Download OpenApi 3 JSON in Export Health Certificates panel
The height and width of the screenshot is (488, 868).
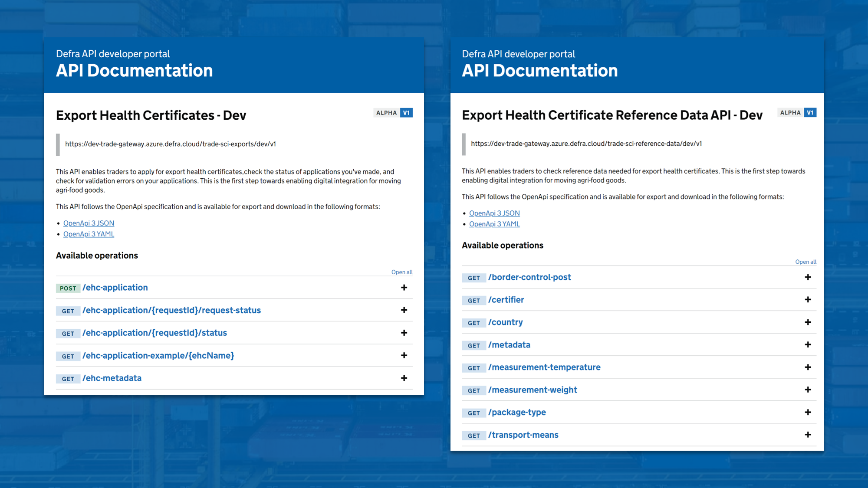[x=89, y=223]
